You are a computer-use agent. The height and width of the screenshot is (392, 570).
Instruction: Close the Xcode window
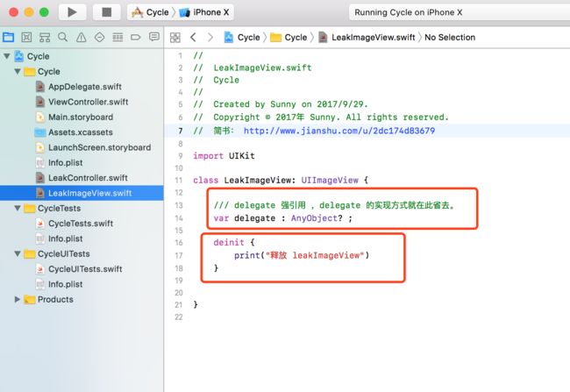(13, 12)
